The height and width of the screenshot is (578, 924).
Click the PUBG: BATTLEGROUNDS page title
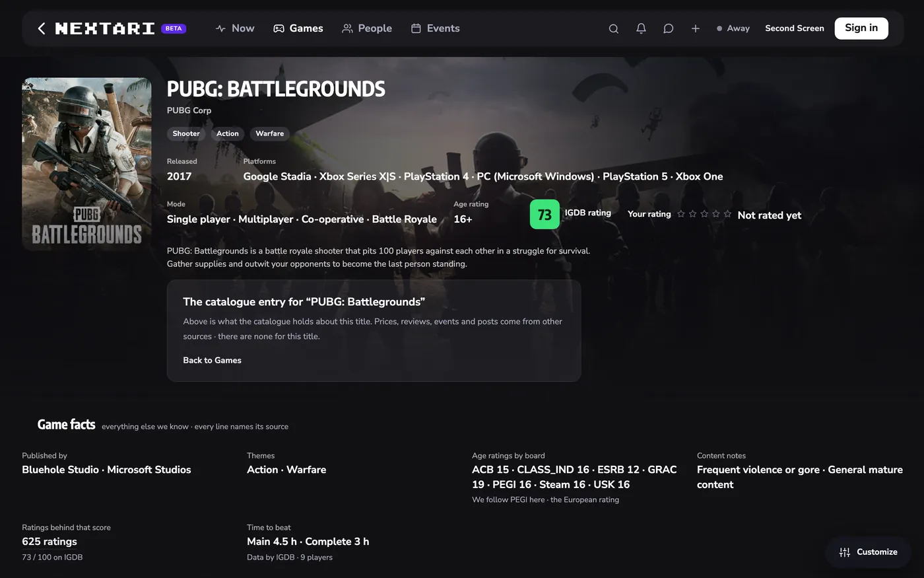(x=276, y=89)
